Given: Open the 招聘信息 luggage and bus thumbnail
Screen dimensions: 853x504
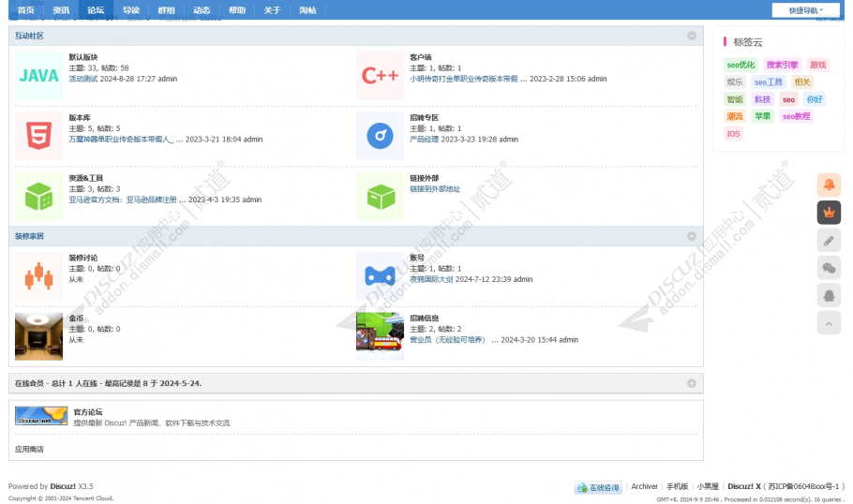Looking at the screenshot, I should pyautogui.click(x=380, y=336).
